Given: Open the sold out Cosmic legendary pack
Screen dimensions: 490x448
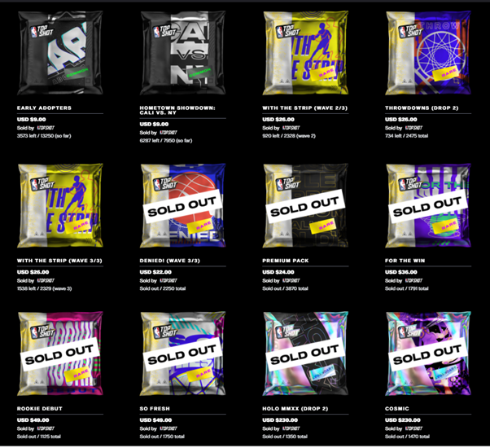Looking at the screenshot, I should (428, 354).
